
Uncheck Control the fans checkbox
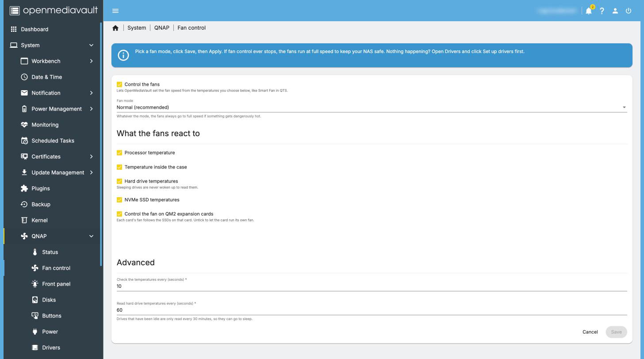pos(119,84)
